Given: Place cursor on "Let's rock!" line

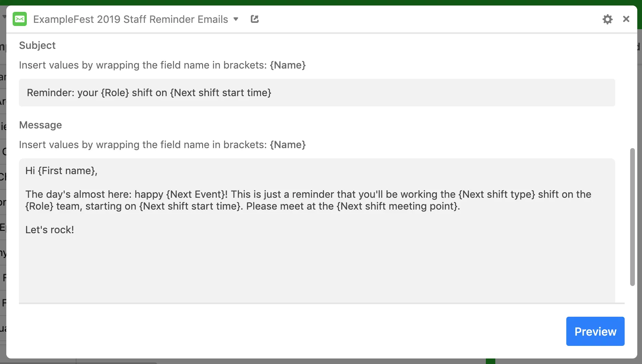Looking at the screenshot, I should click(x=50, y=230).
